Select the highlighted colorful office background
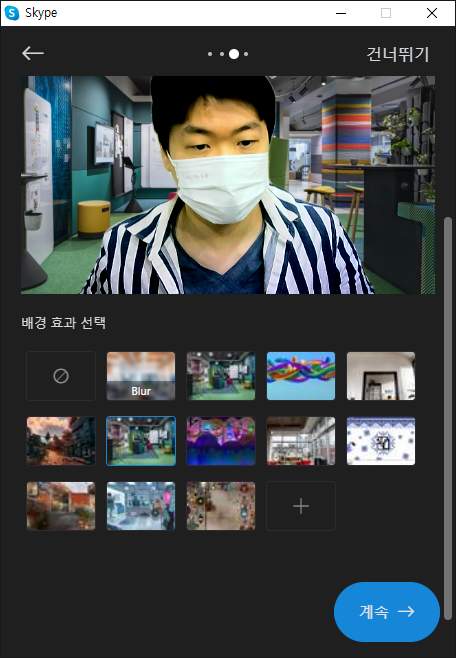The width and height of the screenshot is (456, 658). (141, 441)
